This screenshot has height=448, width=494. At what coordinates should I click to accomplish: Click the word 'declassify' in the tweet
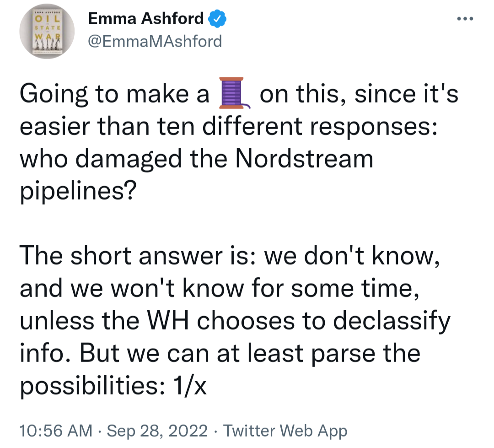[x=392, y=322]
